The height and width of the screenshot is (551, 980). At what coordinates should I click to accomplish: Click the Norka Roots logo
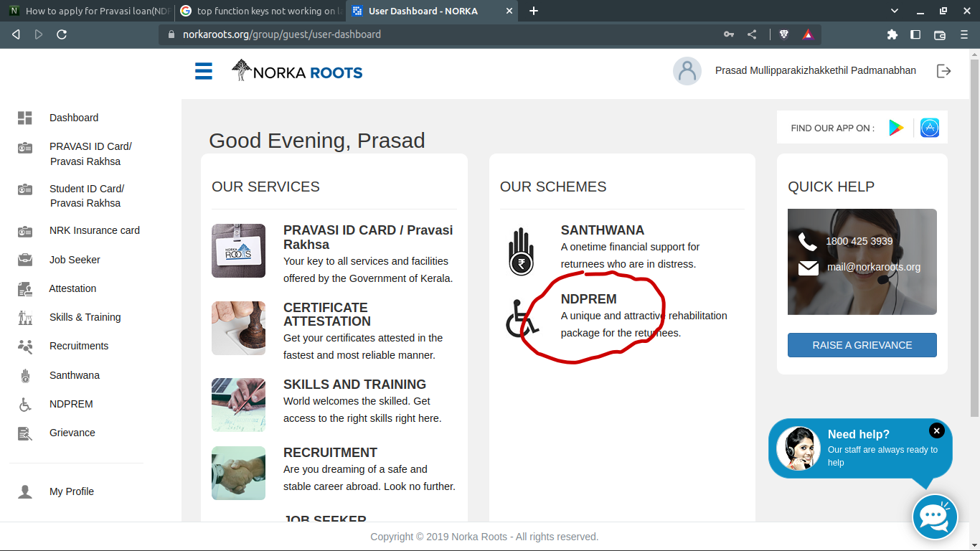(x=297, y=71)
